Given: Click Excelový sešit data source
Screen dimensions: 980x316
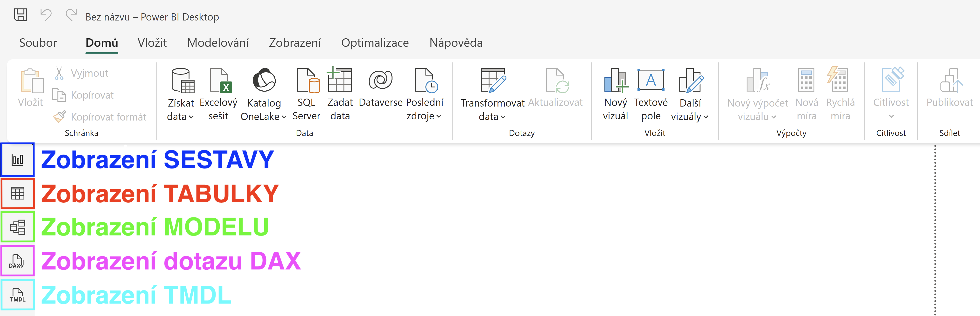Looking at the screenshot, I should pyautogui.click(x=218, y=94).
